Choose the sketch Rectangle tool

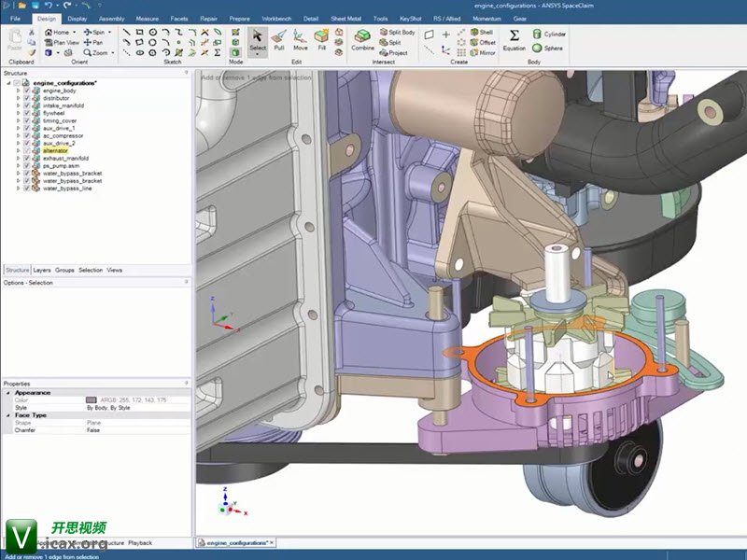139,32
